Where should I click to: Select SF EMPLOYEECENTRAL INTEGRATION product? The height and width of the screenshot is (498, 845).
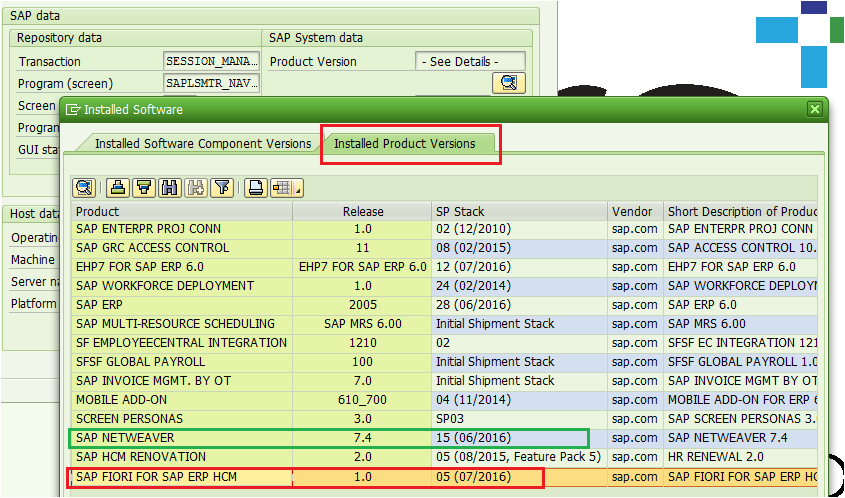click(182, 343)
